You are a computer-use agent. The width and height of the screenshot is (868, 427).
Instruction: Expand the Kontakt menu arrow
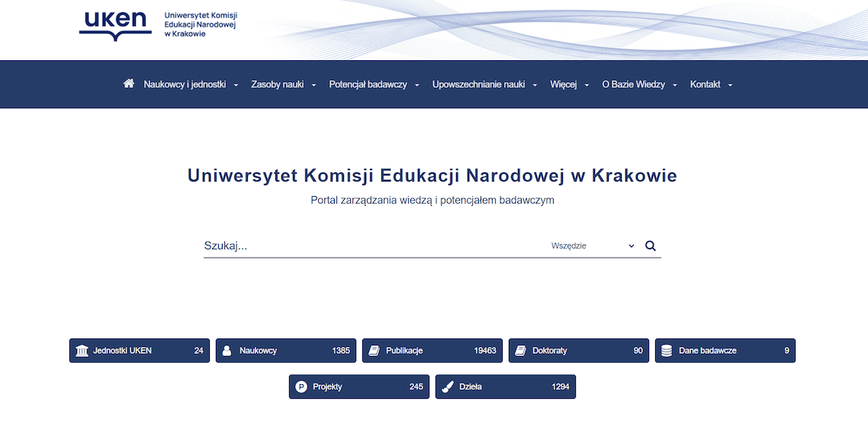tap(730, 85)
